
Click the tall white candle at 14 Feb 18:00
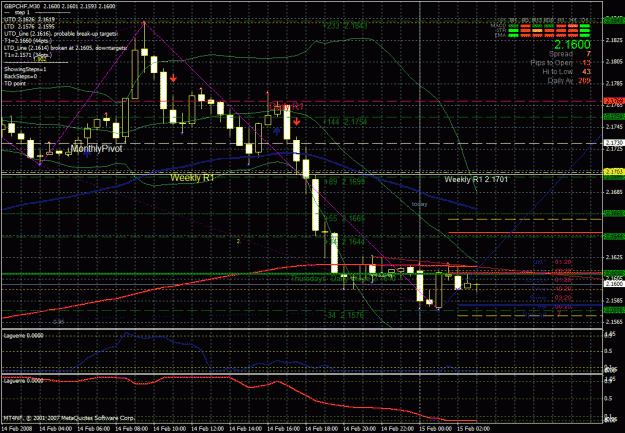point(315,205)
